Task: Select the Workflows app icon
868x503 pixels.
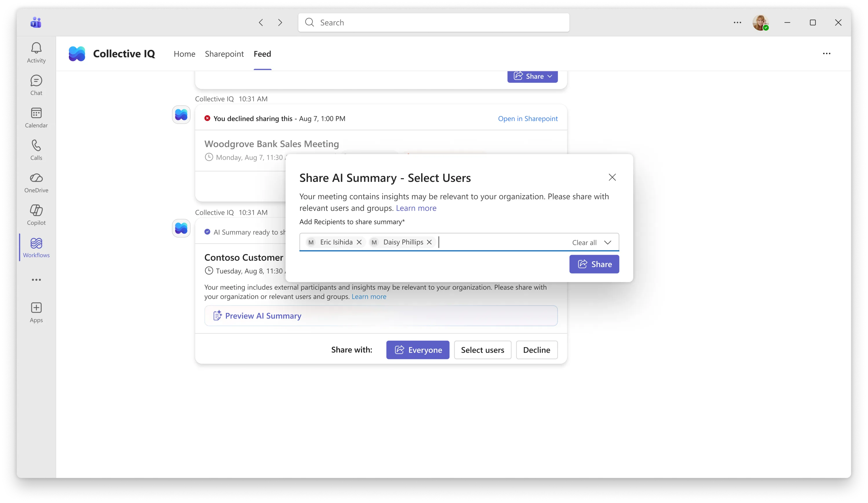Action: tap(36, 248)
